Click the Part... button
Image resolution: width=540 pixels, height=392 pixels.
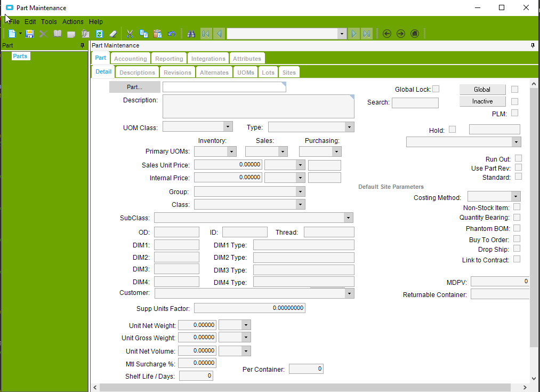coord(134,87)
